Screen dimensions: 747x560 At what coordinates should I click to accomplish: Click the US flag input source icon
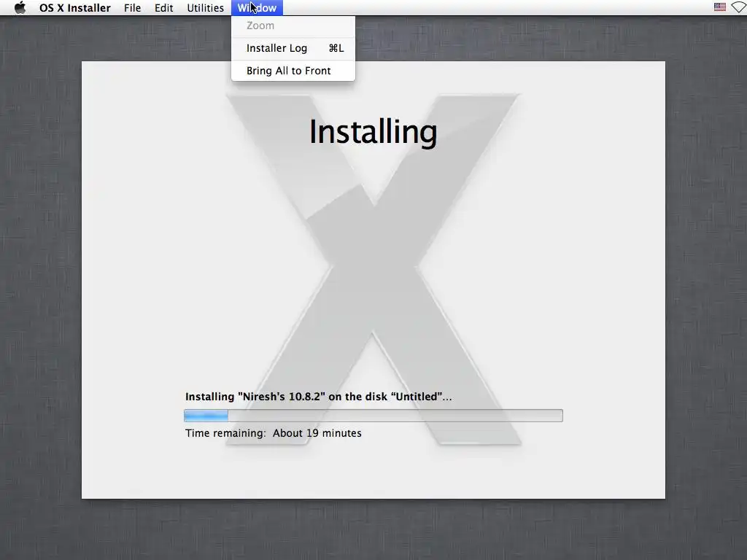click(720, 7)
